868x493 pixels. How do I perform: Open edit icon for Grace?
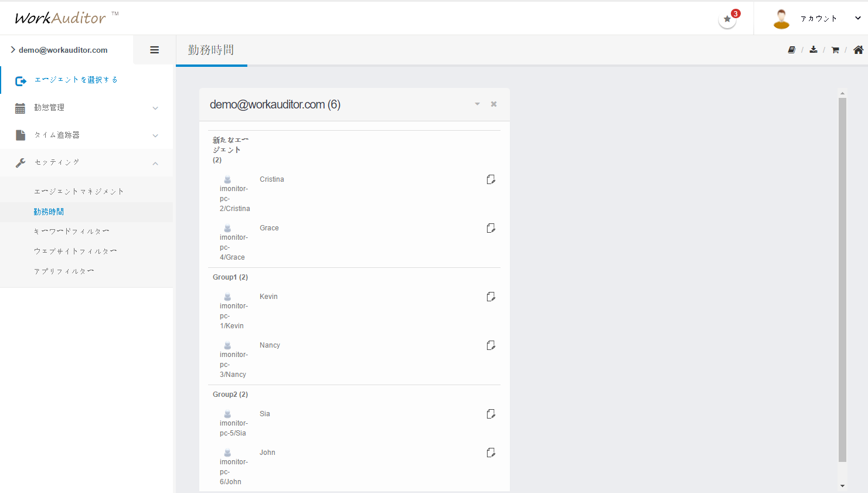tap(491, 228)
